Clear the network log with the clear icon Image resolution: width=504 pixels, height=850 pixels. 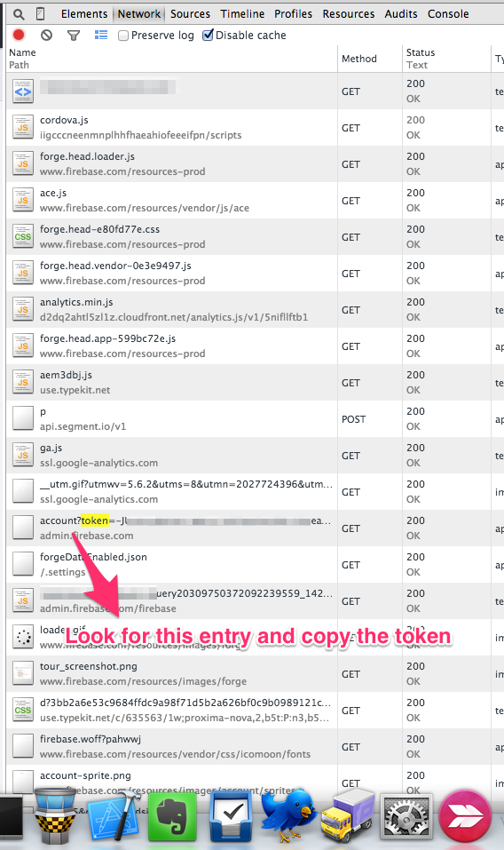[x=46, y=36]
